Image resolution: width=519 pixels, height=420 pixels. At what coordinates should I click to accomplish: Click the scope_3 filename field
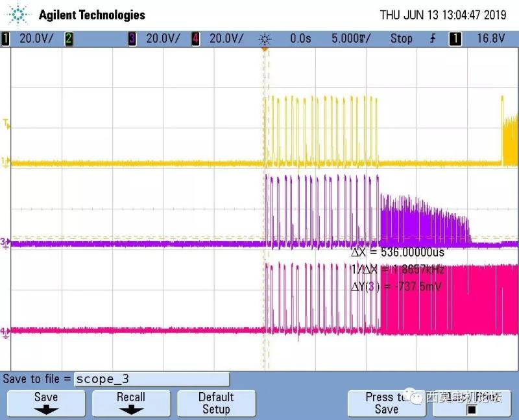point(151,379)
